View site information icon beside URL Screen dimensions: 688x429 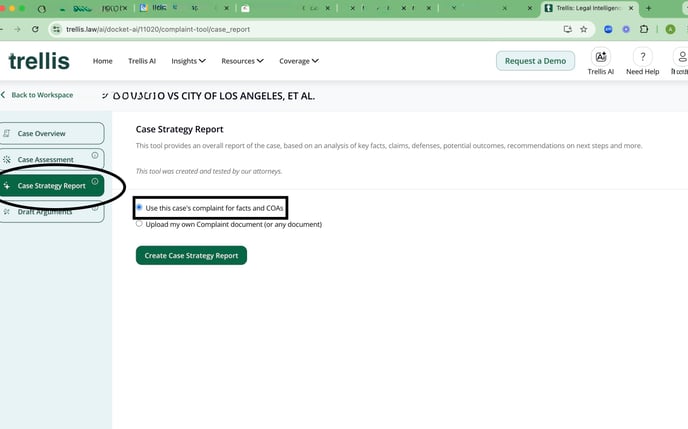(x=56, y=29)
